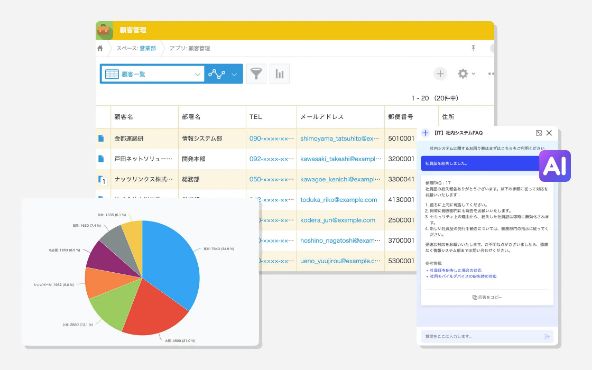This screenshot has width=592, height=370.
Task: Click toduka_riko@example.com email link
Action: 339,199
